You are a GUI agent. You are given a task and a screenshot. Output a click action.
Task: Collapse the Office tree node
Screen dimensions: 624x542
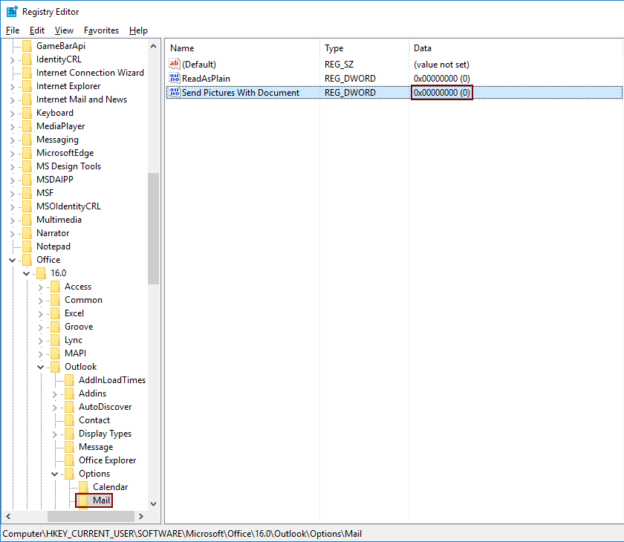(x=12, y=260)
